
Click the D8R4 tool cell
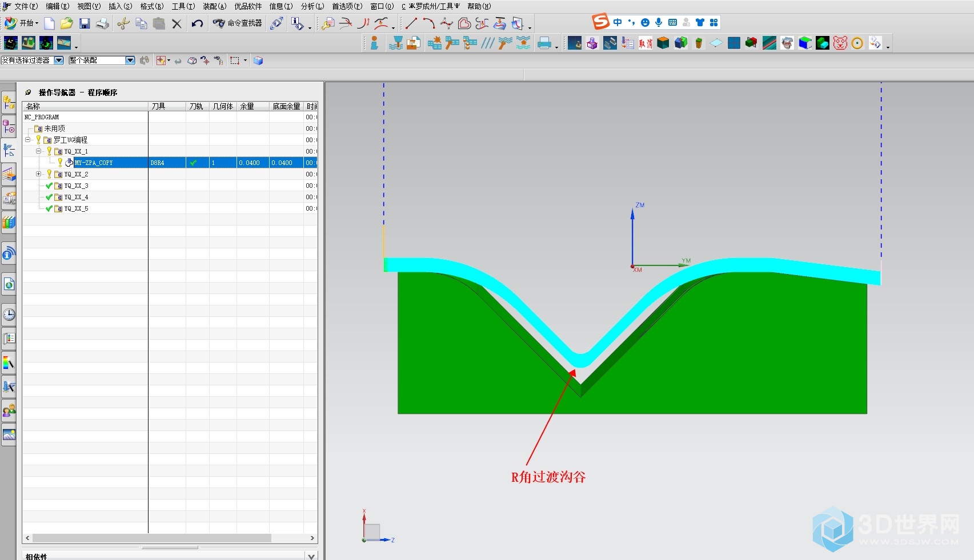pos(167,163)
